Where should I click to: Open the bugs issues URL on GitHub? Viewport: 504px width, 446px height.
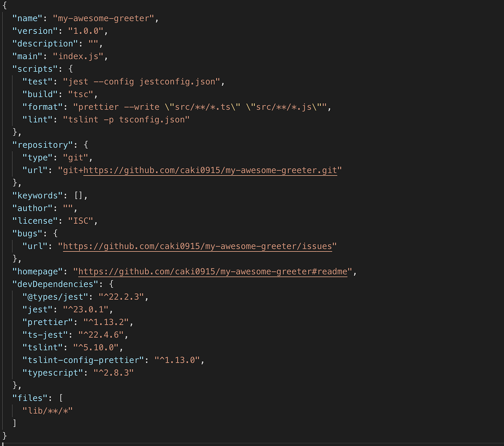[197, 246]
